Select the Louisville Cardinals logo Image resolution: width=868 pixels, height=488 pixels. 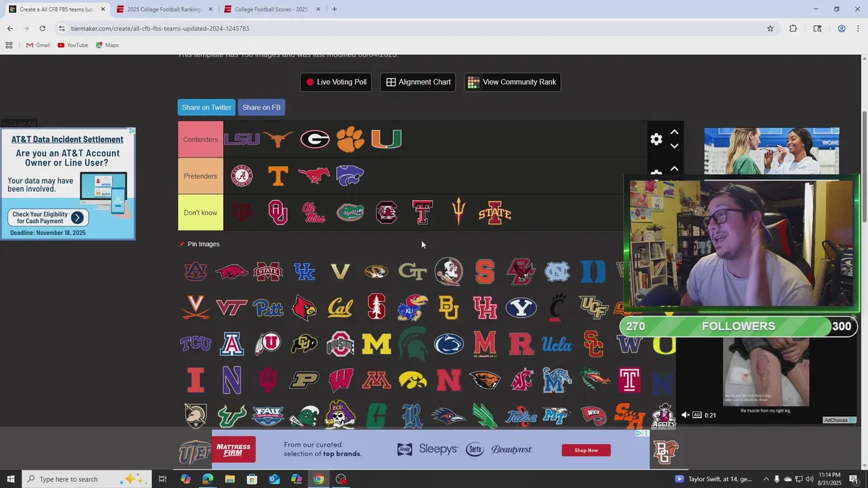304,308
